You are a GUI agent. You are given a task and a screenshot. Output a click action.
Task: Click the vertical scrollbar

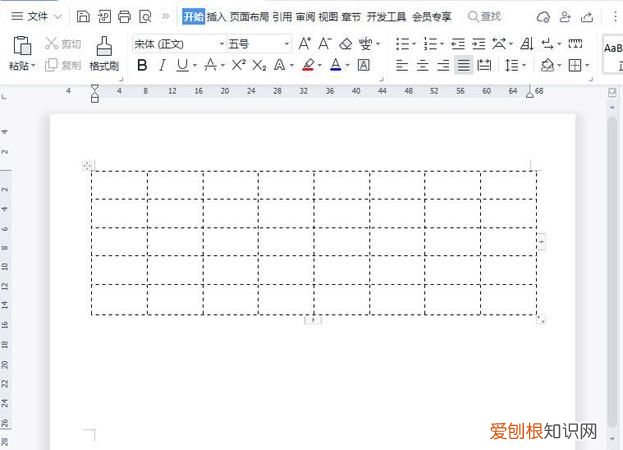(612, 272)
